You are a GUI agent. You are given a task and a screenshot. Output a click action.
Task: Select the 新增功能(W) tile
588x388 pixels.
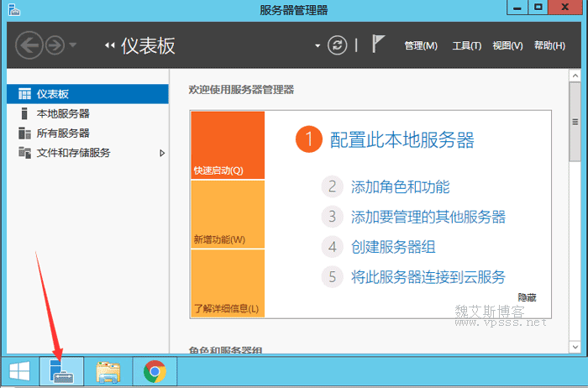pyautogui.click(x=228, y=214)
